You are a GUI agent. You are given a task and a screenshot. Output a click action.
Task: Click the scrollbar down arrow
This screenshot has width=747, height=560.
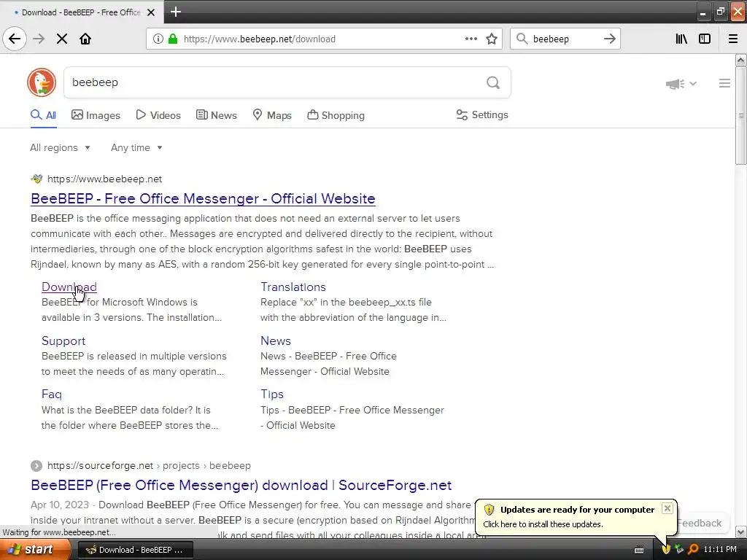(x=741, y=532)
